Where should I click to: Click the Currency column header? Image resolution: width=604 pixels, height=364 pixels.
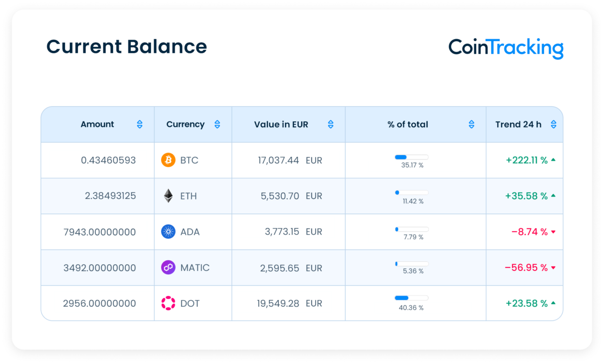click(x=186, y=124)
